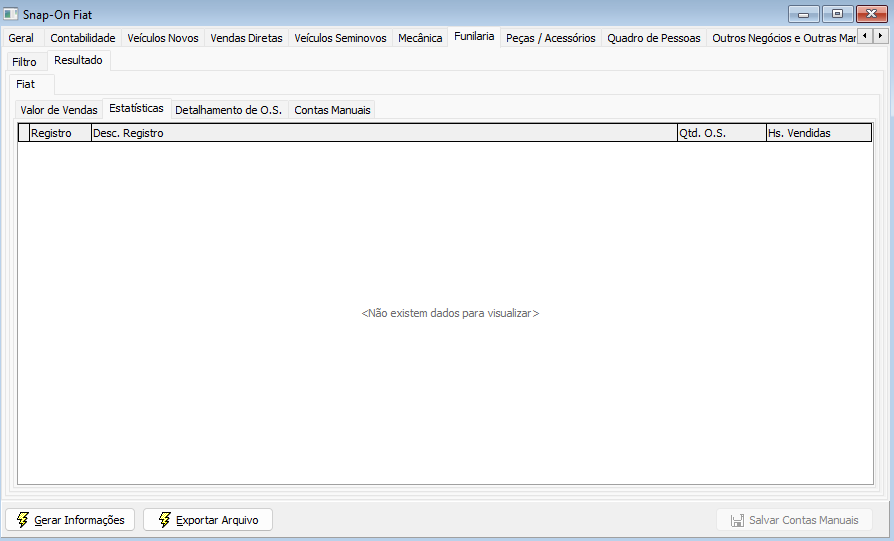Select the Vendas Diretas tab
This screenshot has width=894, height=541.
[x=246, y=38]
